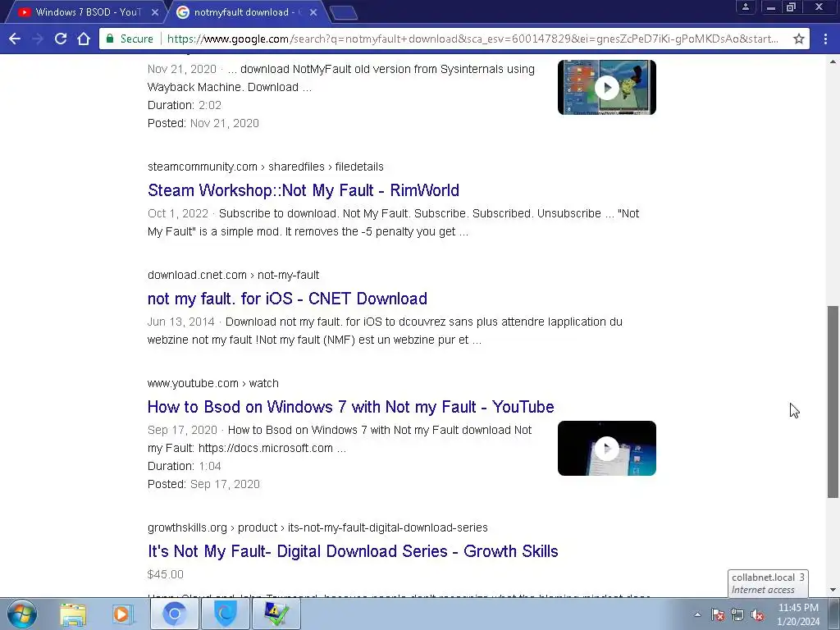Open the network status tray icon

click(737, 614)
